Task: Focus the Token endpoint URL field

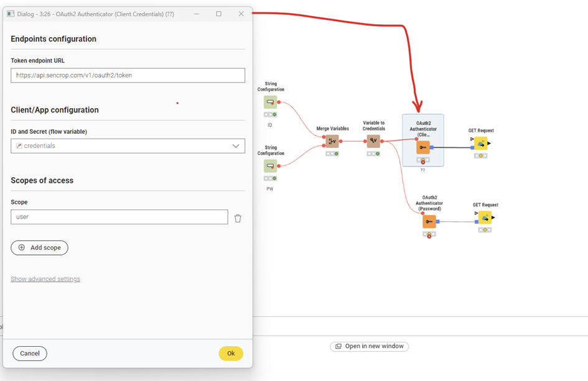Action: pyautogui.click(x=128, y=75)
